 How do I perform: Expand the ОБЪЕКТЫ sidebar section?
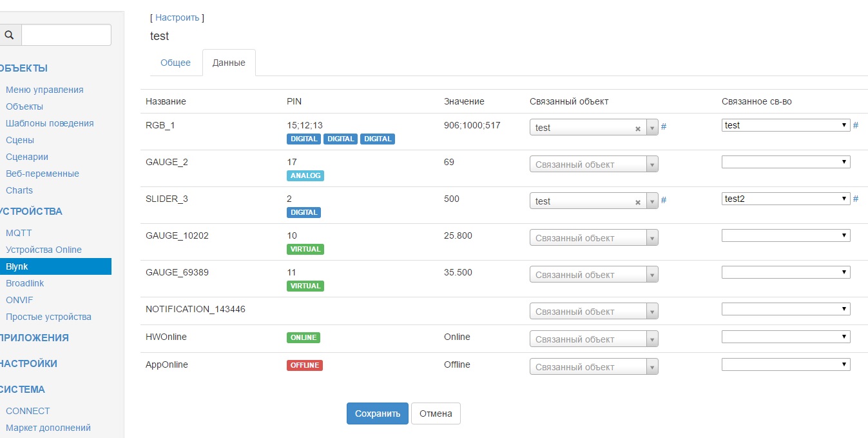coord(24,68)
